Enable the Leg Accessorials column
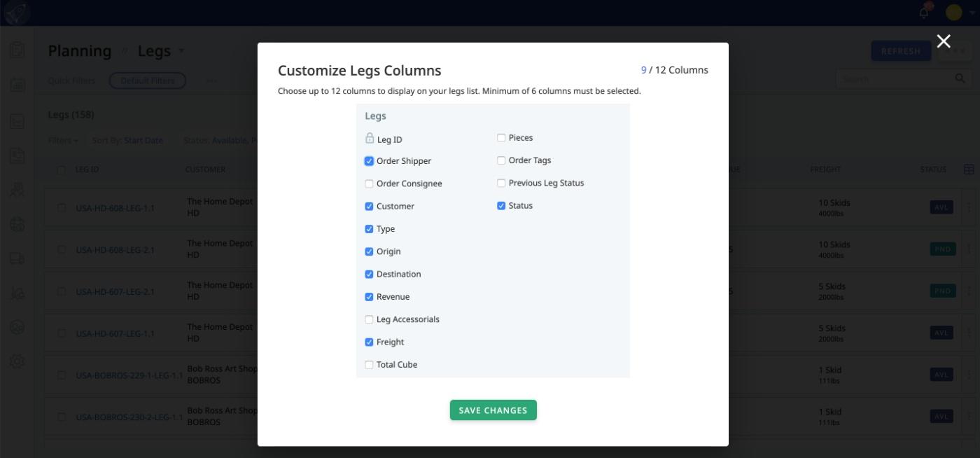This screenshot has height=458, width=980. 369,319
